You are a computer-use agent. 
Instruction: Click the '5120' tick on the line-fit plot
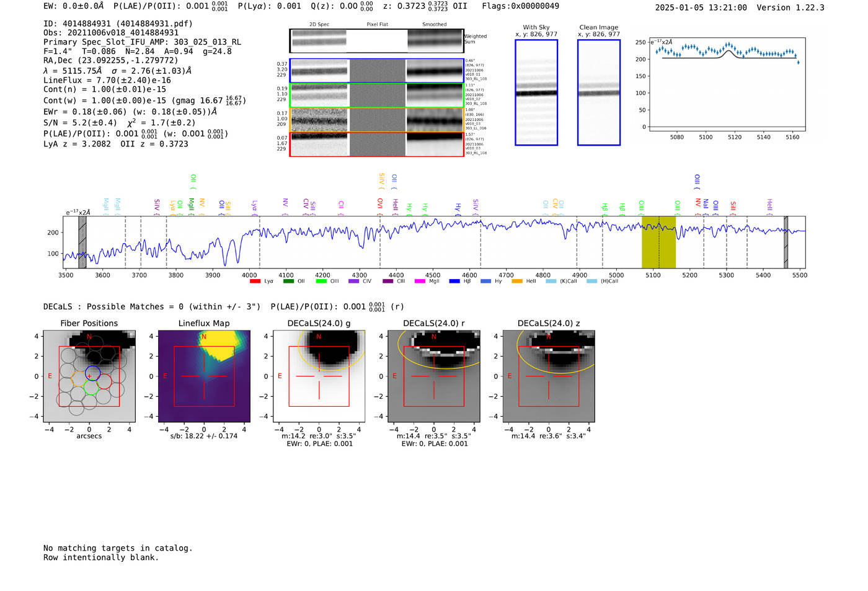point(735,137)
